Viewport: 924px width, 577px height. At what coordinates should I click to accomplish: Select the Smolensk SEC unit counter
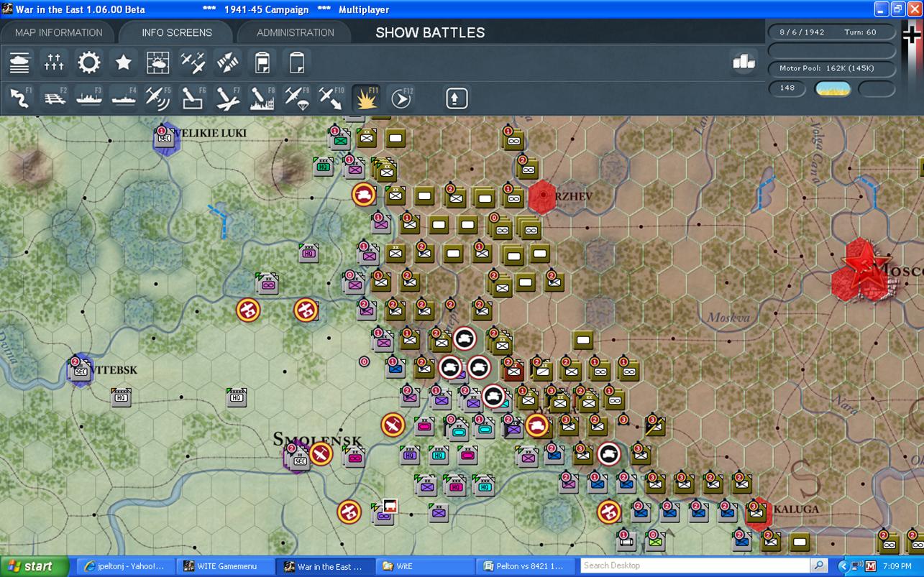point(299,458)
